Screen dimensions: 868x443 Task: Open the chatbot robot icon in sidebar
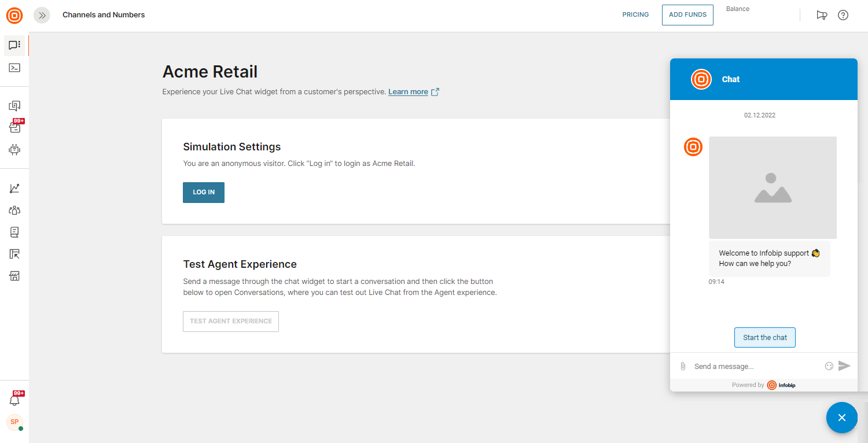coord(14,150)
